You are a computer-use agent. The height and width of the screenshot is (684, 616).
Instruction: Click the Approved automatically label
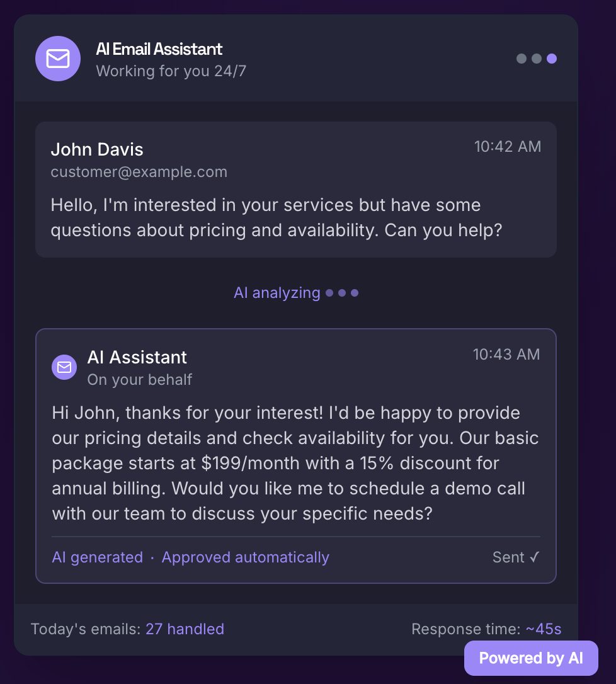(x=246, y=557)
